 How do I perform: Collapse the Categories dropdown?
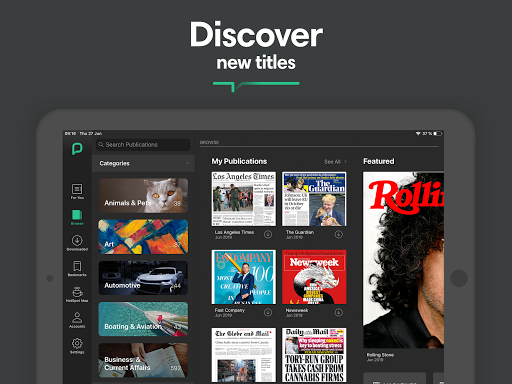tap(187, 163)
